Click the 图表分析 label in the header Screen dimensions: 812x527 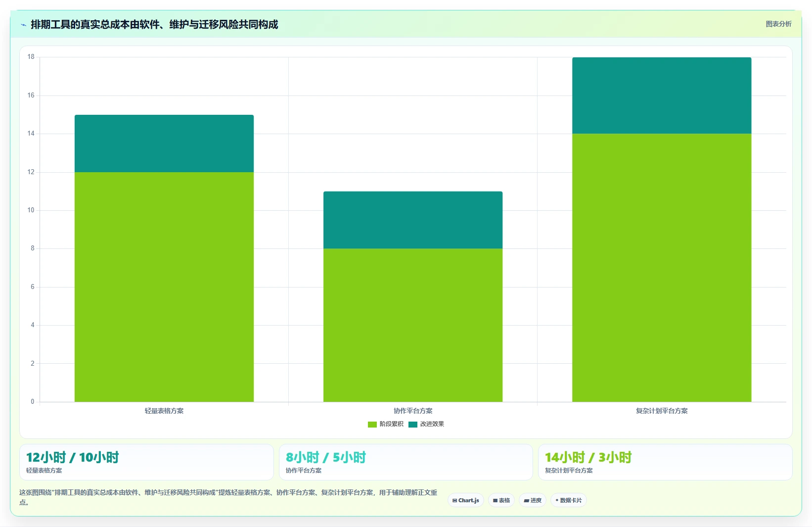tap(778, 24)
